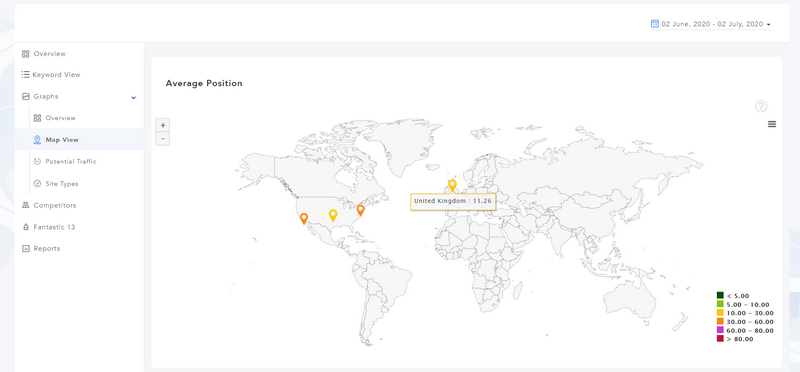Click the Potential Traffic clock icon
800x372 pixels.
tap(37, 161)
